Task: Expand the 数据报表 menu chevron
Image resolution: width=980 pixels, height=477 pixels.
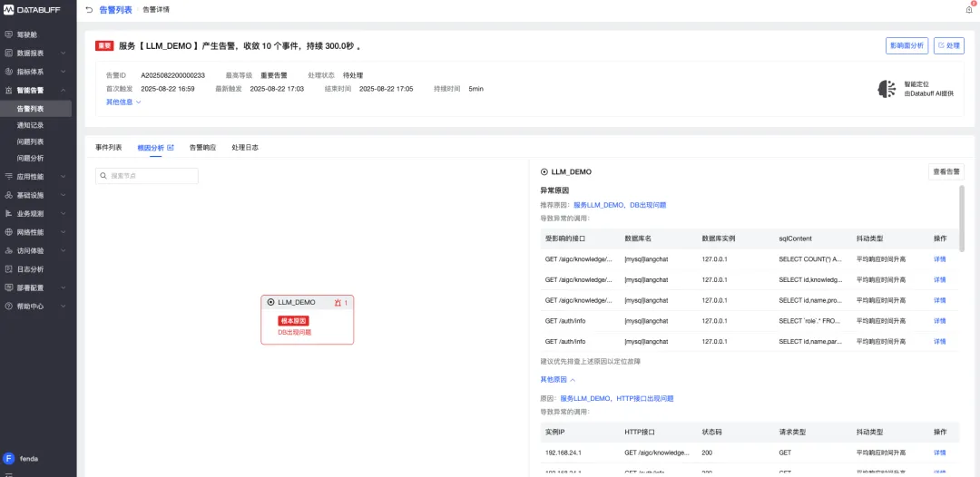Action: tap(64, 54)
